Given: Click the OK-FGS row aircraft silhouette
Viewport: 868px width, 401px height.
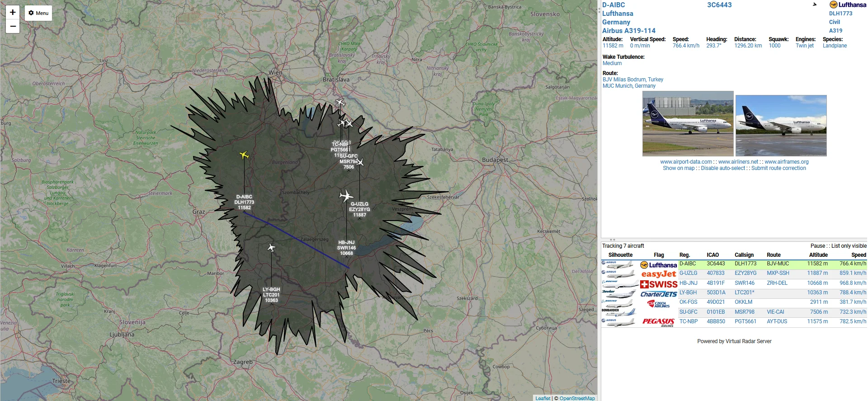Looking at the screenshot, I should [618, 303].
